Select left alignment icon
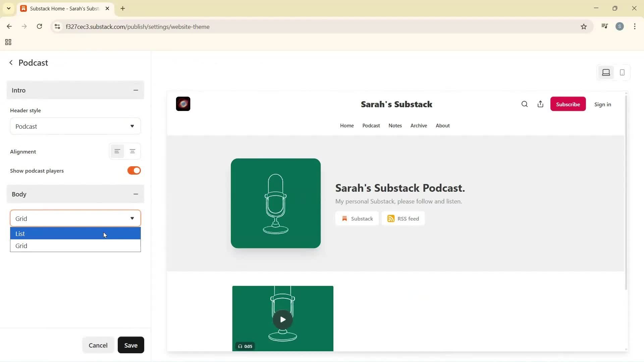 tap(117, 152)
